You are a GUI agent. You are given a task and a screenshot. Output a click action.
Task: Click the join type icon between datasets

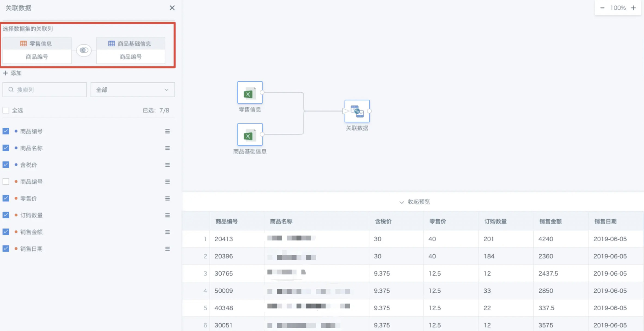pos(84,50)
